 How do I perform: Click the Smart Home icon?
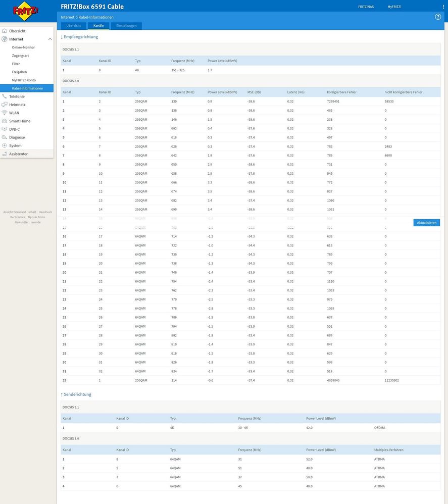pos(5,121)
